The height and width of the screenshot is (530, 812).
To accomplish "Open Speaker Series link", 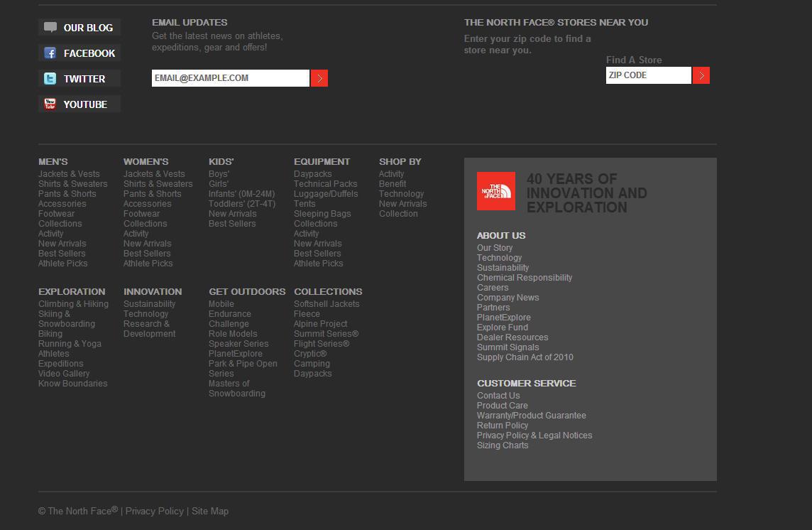I will 238,344.
